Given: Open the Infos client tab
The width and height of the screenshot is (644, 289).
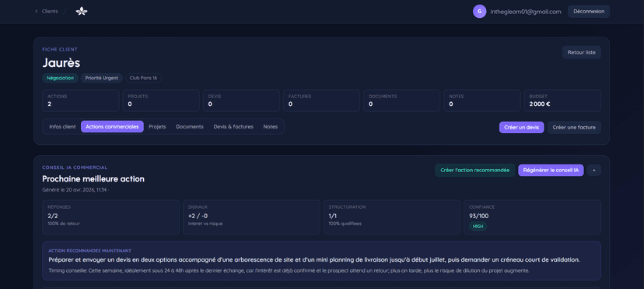Looking at the screenshot, I should click(x=62, y=127).
